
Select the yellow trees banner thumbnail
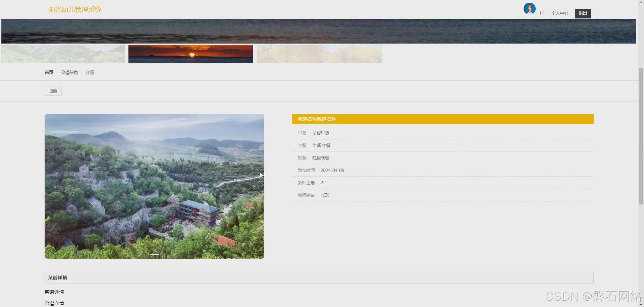coord(319,54)
